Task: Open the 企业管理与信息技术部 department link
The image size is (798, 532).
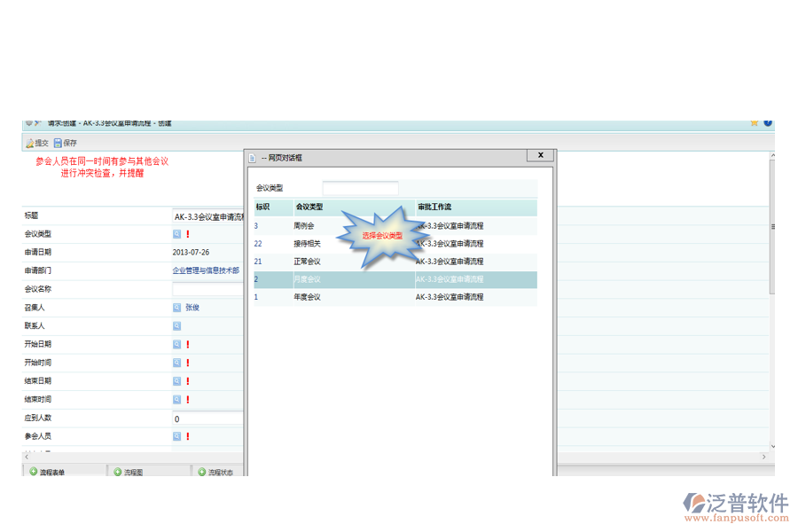Action: pos(206,270)
